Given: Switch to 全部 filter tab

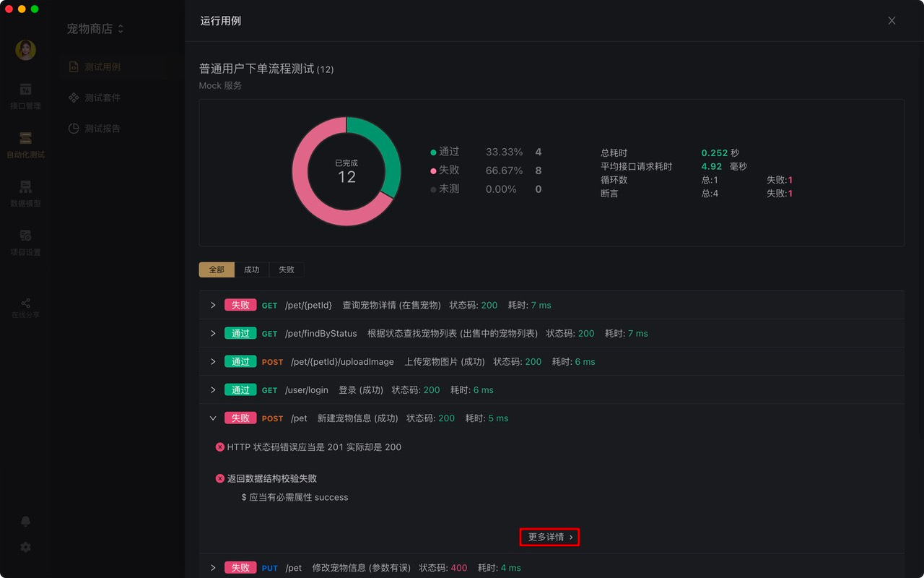Looking at the screenshot, I should pos(217,269).
